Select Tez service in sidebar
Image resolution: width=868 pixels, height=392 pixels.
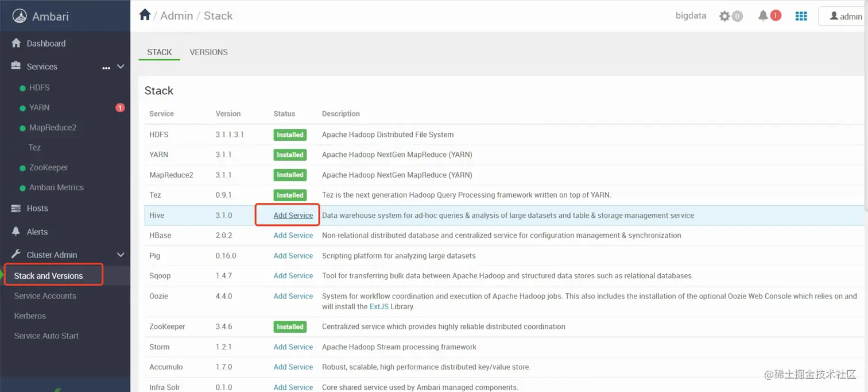click(x=34, y=147)
